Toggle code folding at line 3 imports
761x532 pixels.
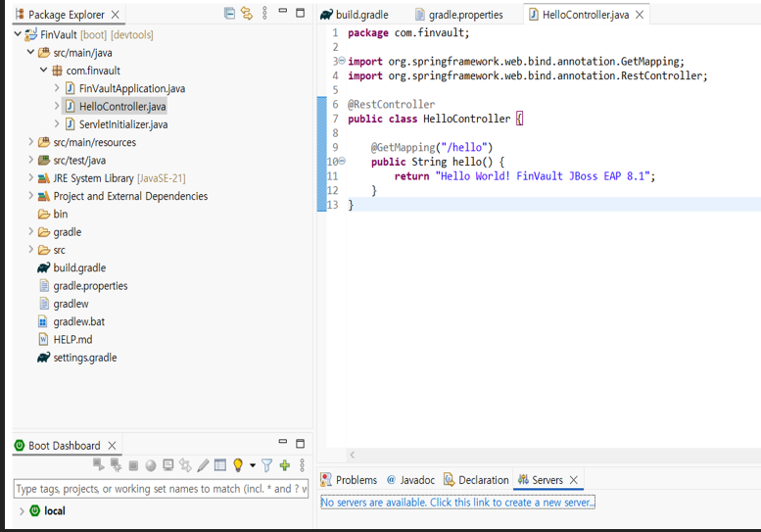pyautogui.click(x=342, y=61)
